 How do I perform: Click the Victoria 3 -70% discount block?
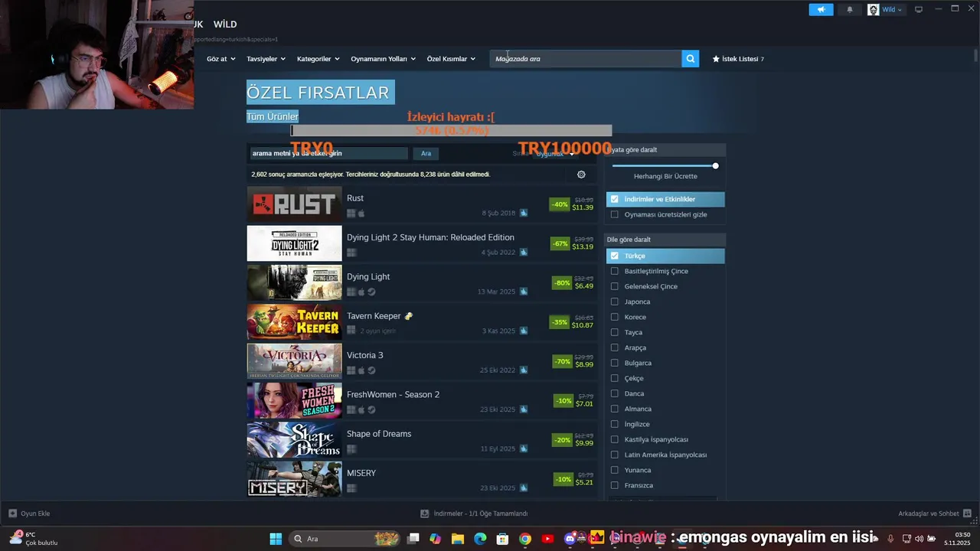(573, 361)
